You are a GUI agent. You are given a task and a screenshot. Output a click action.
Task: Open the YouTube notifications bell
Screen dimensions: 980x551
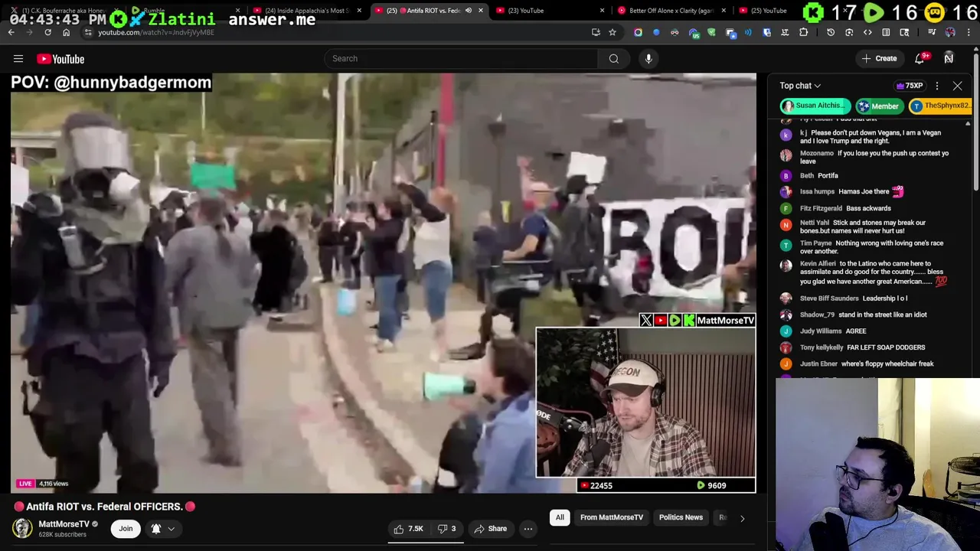pos(920,59)
